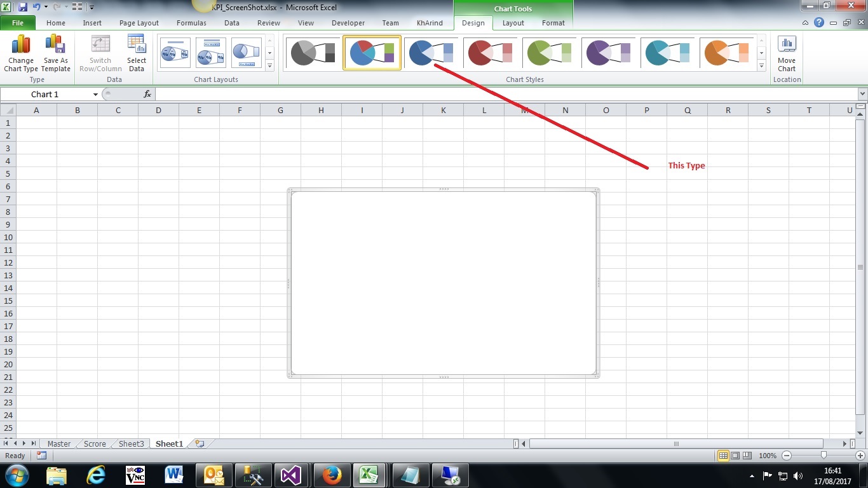Apply the second chart layout thumbnail
The width and height of the screenshot is (868, 488).
[211, 53]
